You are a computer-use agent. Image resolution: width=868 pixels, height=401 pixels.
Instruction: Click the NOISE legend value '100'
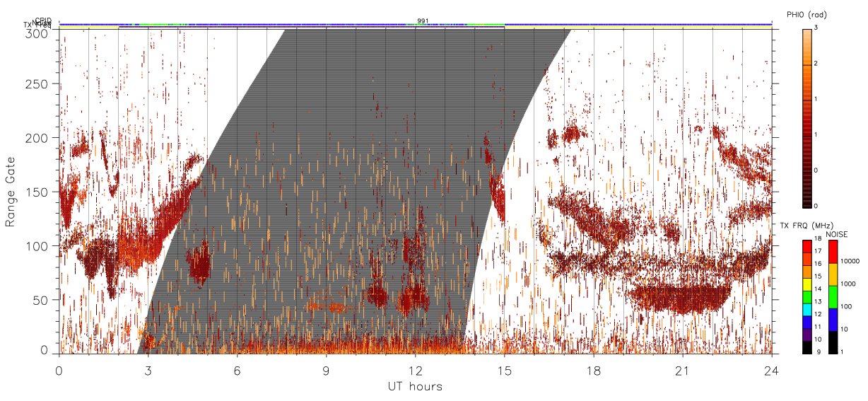[845, 308]
